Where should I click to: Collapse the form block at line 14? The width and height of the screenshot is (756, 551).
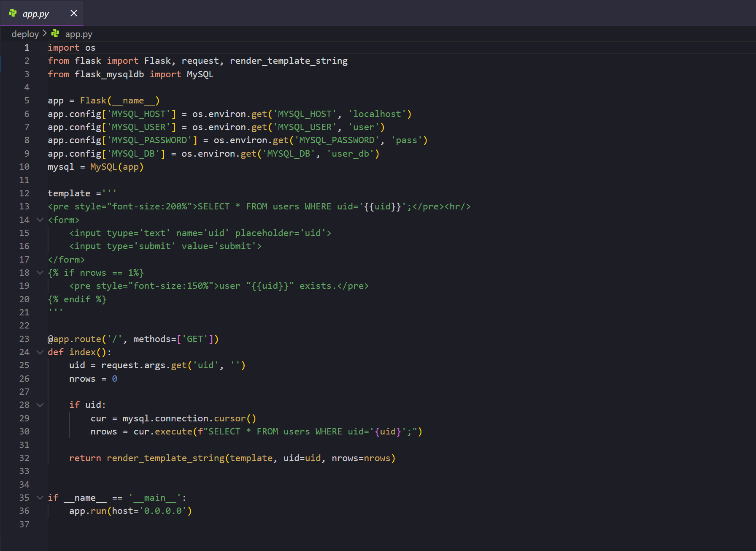(40, 220)
